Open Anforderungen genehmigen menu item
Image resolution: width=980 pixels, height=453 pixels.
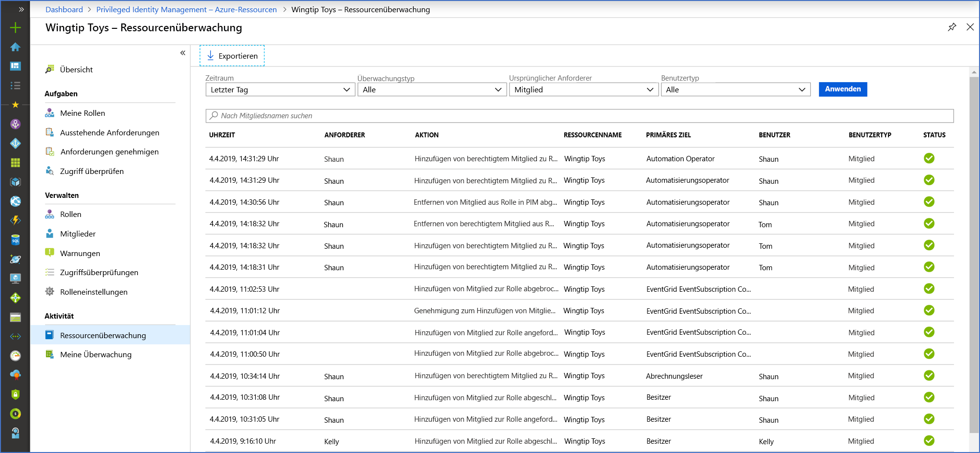tap(110, 151)
